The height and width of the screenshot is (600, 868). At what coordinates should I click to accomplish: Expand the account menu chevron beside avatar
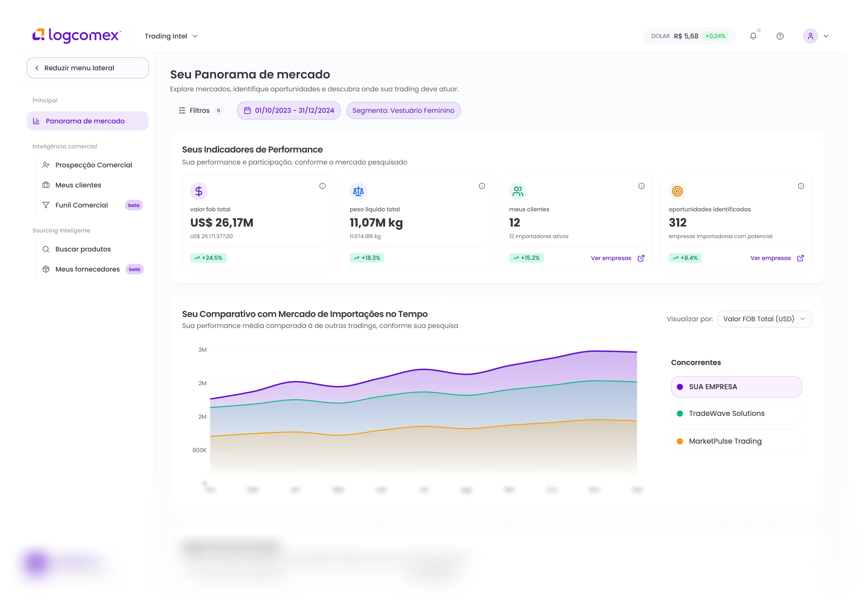[826, 36]
